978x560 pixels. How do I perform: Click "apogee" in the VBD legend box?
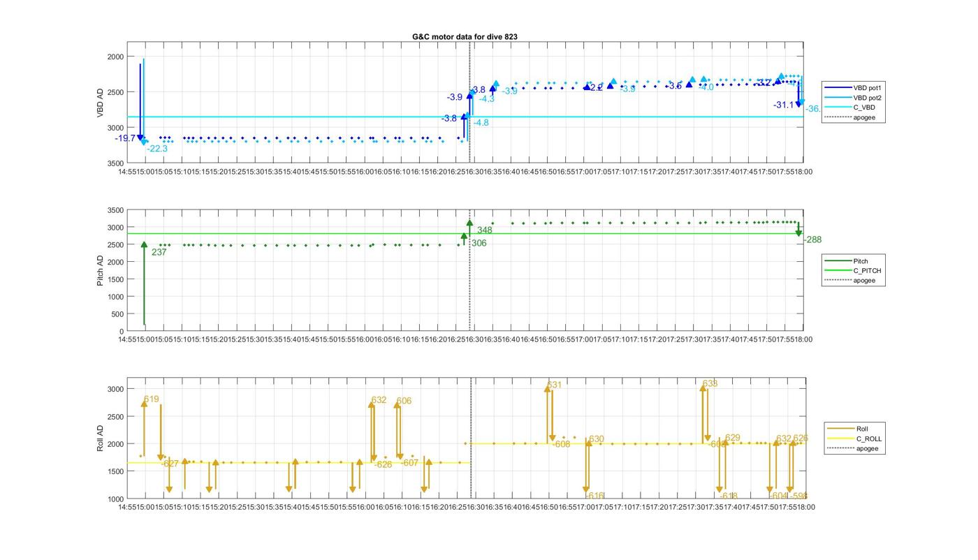(x=864, y=117)
